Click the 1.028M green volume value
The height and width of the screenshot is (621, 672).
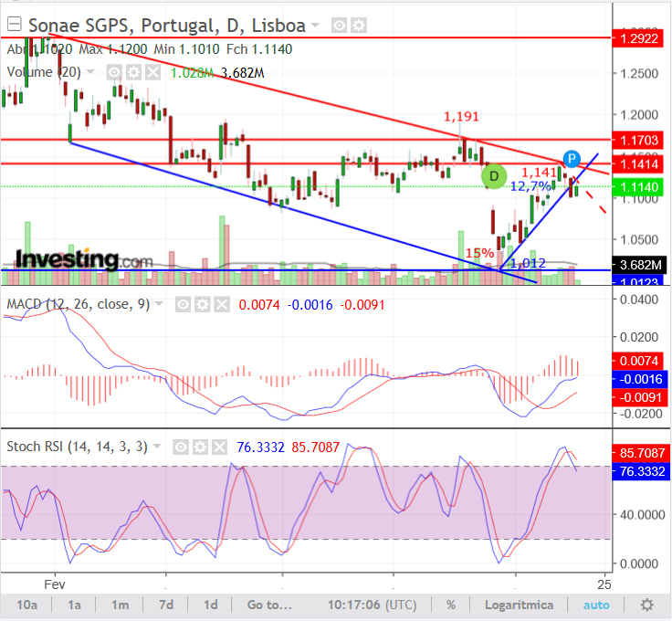[192, 73]
